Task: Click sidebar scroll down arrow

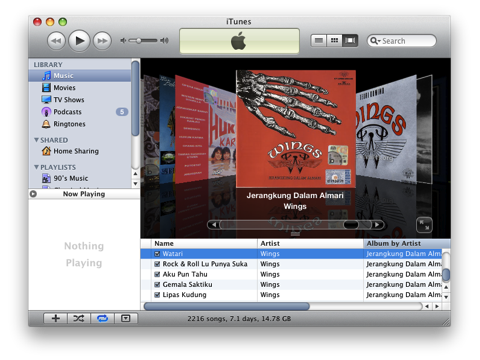Action: [x=135, y=183]
